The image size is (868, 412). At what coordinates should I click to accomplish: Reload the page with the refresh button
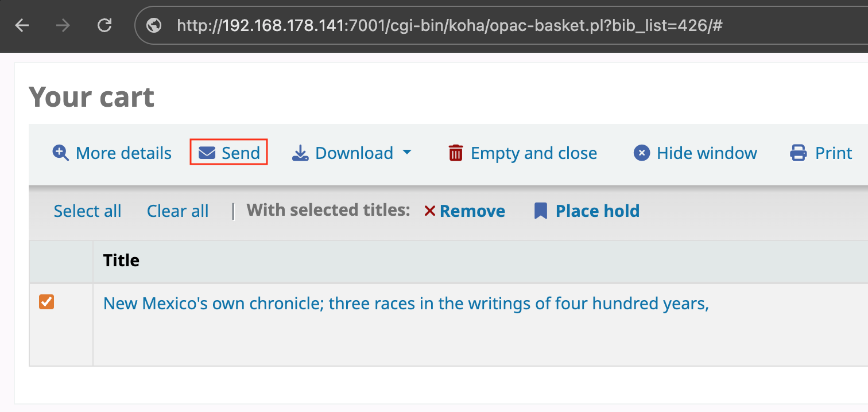click(x=104, y=25)
